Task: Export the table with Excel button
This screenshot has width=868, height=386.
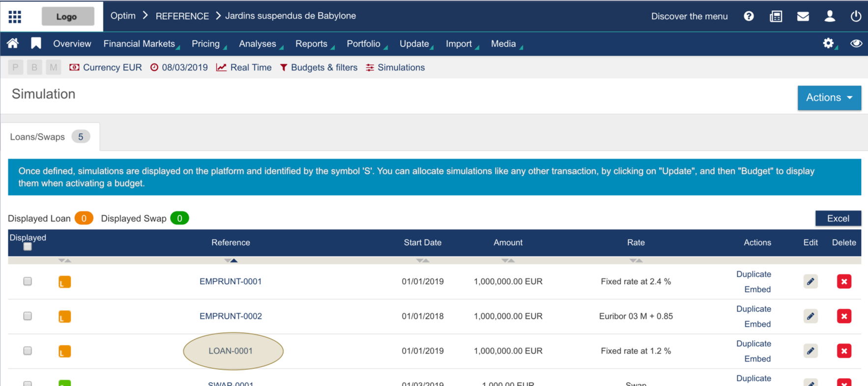Action: (x=838, y=218)
